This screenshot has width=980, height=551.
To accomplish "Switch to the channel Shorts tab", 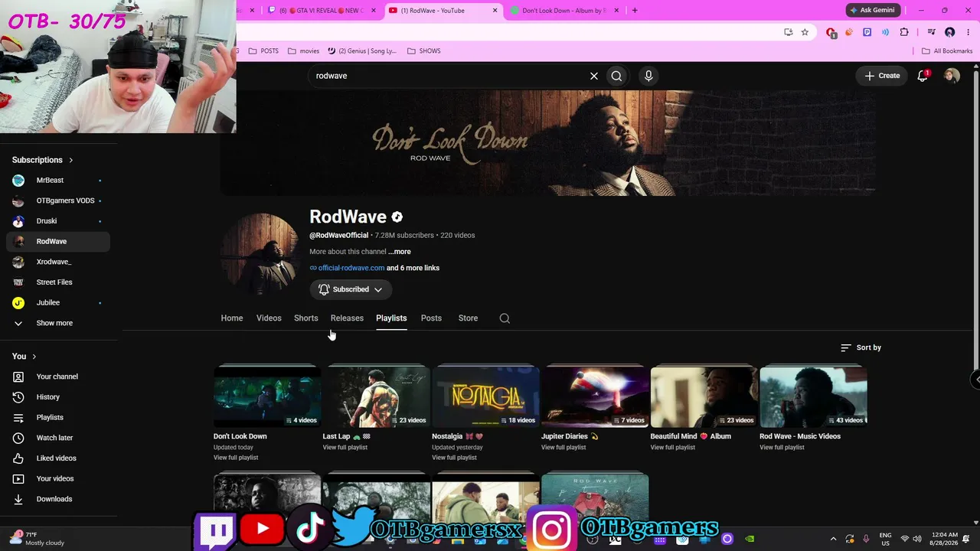I will coord(306,318).
